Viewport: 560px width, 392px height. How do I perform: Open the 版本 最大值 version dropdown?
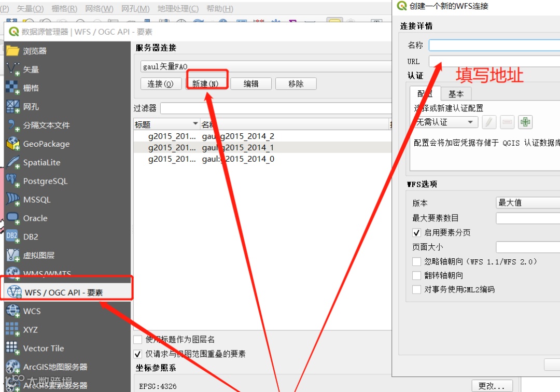click(528, 203)
